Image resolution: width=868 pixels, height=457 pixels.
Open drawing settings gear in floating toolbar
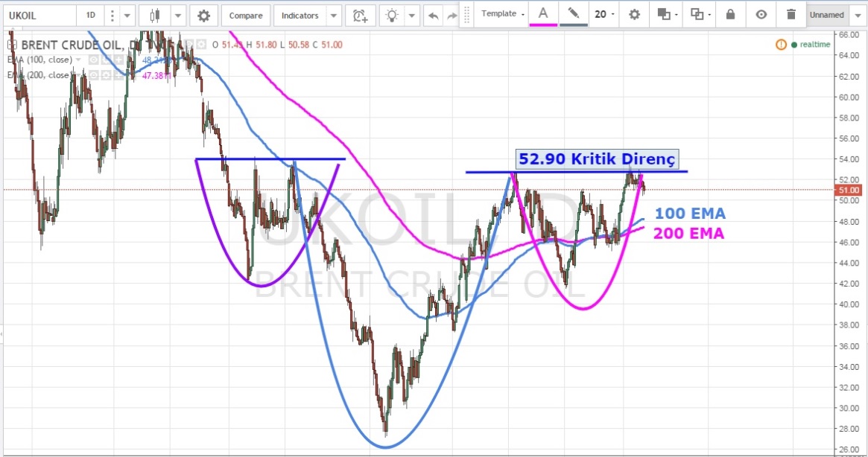[x=634, y=14]
